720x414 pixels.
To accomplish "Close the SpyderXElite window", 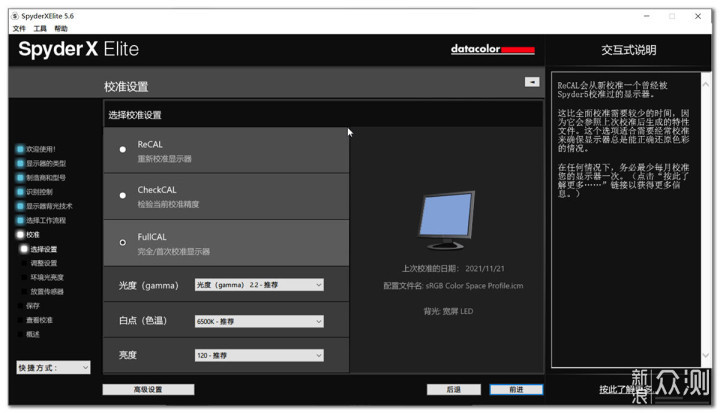I will [x=698, y=16].
